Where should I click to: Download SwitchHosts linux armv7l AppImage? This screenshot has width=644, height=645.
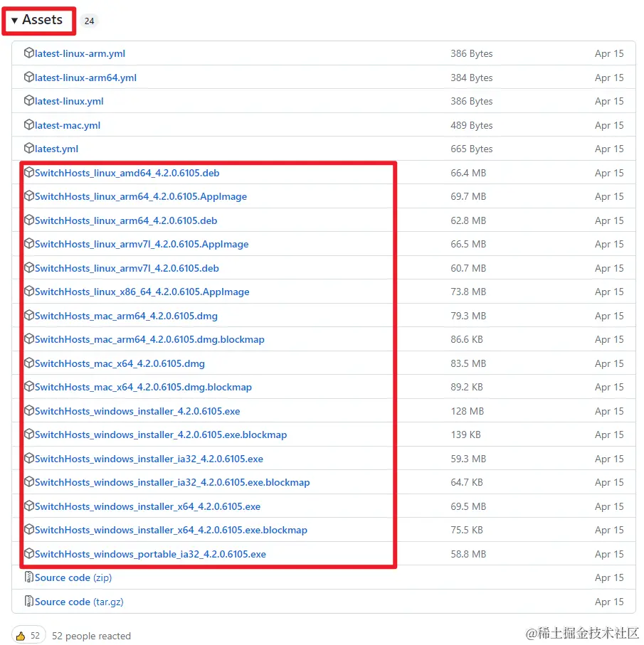142,245
